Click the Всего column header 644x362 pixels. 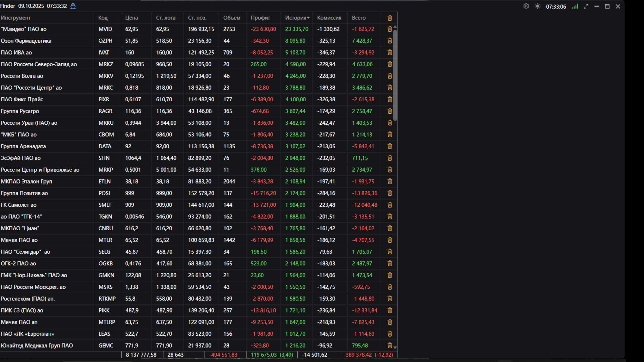(358, 18)
